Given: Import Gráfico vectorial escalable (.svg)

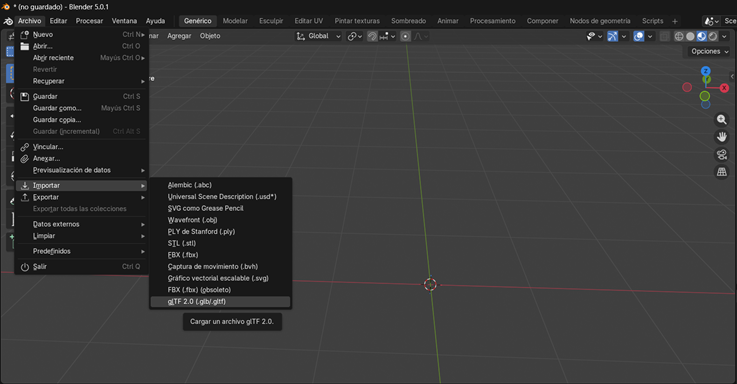Looking at the screenshot, I should pos(220,278).
